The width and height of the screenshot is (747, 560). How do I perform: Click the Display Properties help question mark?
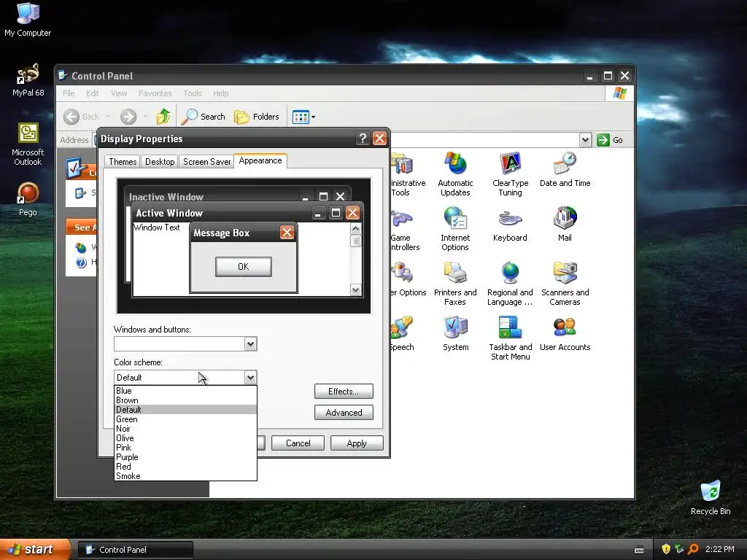pos(363,139)
